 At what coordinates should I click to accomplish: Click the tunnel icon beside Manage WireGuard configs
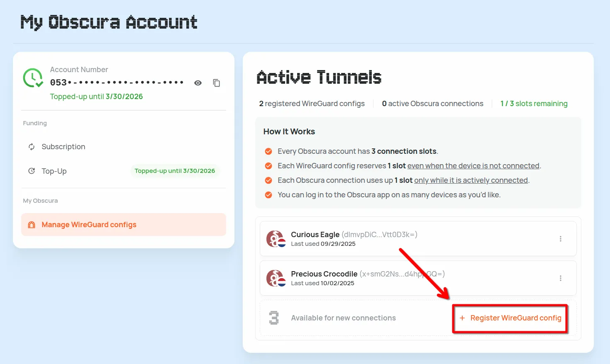(32, 224)
